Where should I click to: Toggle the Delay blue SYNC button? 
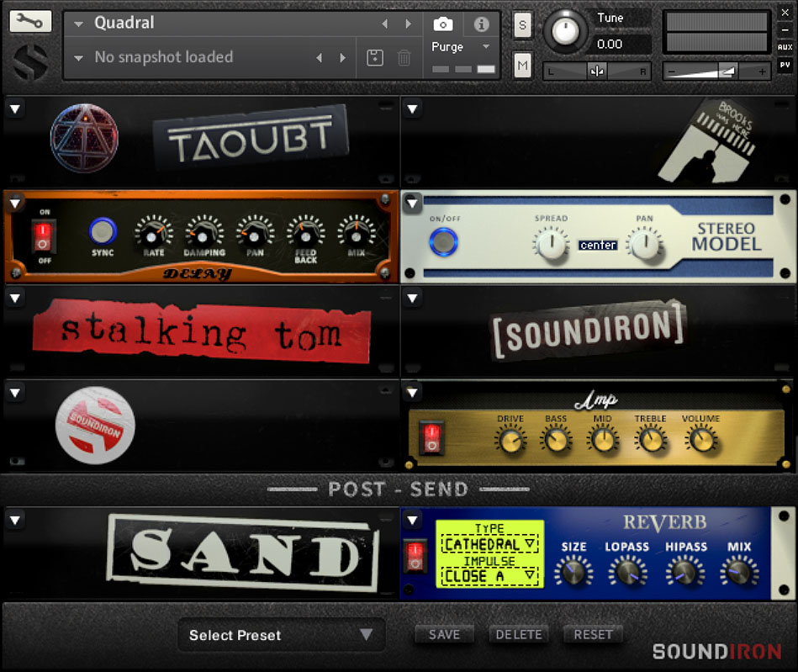tap(103, 231)
